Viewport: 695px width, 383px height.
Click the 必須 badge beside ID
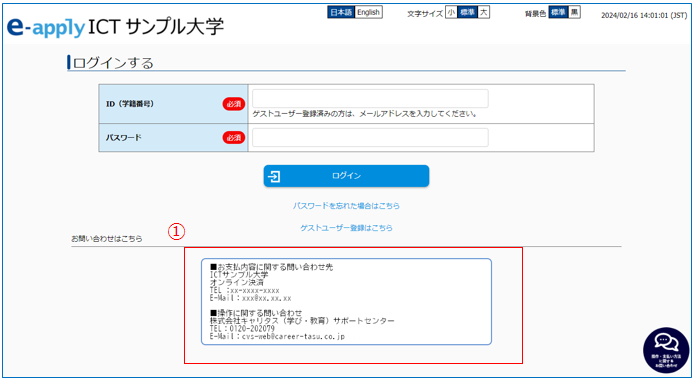click(234, 104)
